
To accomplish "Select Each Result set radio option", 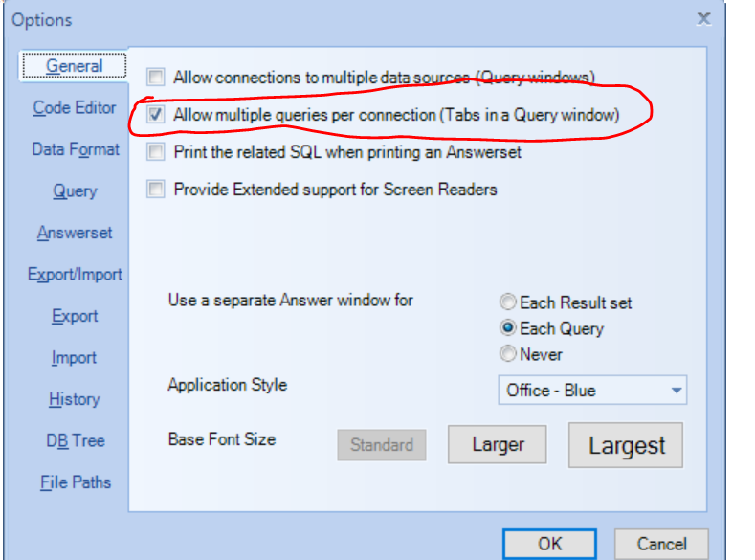I will [508, 302].
